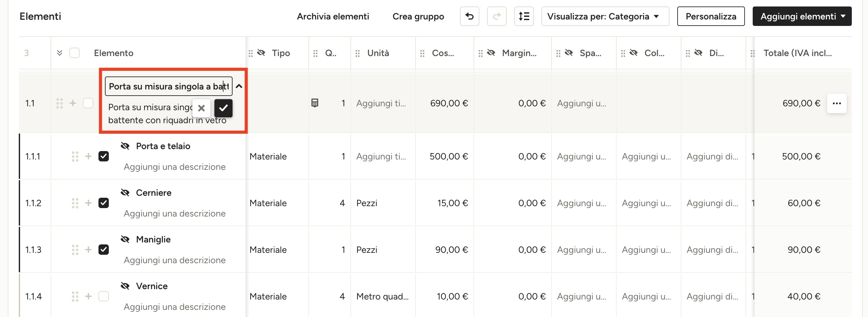Open the three-dots menu on row 1.1

tap(836, 103)
